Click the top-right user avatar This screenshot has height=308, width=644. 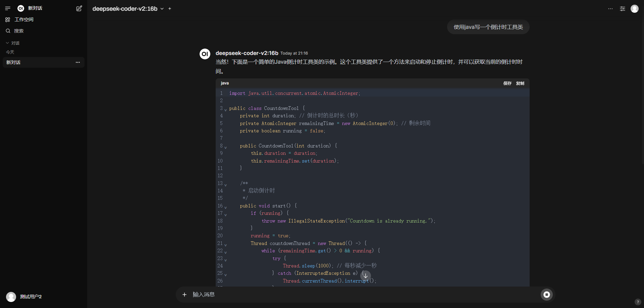tap(634, 9)
